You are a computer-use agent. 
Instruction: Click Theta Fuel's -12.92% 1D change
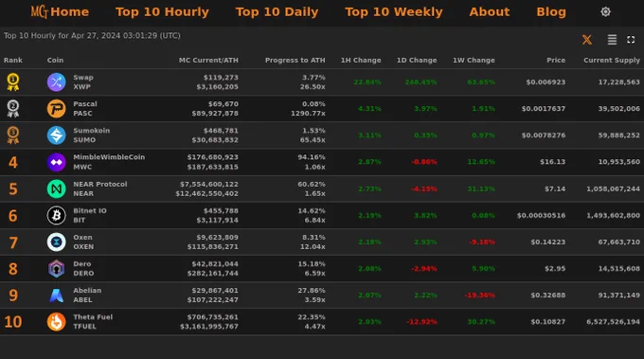(421, 322)
